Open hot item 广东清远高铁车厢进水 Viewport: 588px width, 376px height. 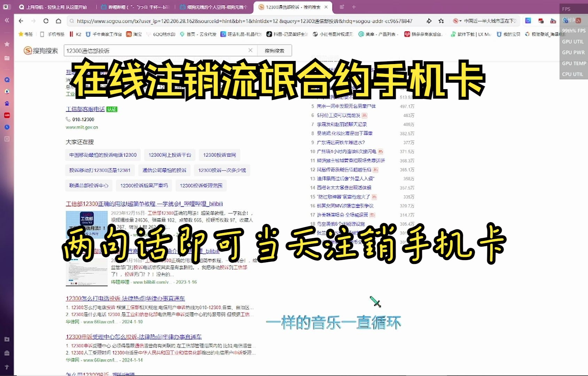pyautogui.click(x=341, y=142)
